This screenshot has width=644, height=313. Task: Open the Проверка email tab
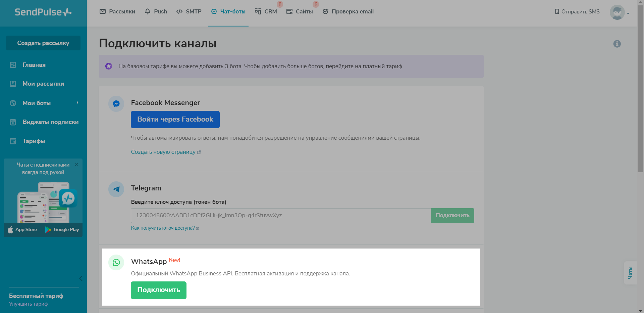coord(348,11)
